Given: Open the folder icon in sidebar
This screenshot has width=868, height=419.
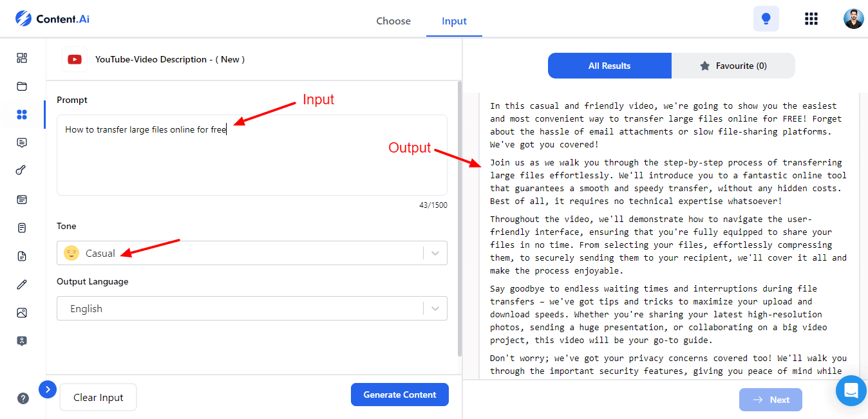Looking at the screenshot, I should point(22,86).
